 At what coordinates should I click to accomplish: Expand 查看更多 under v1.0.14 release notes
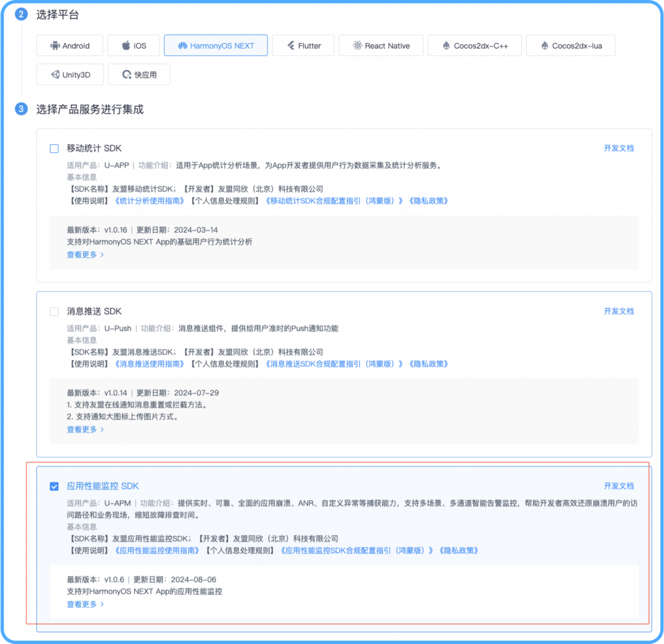[x=85, y=430]
